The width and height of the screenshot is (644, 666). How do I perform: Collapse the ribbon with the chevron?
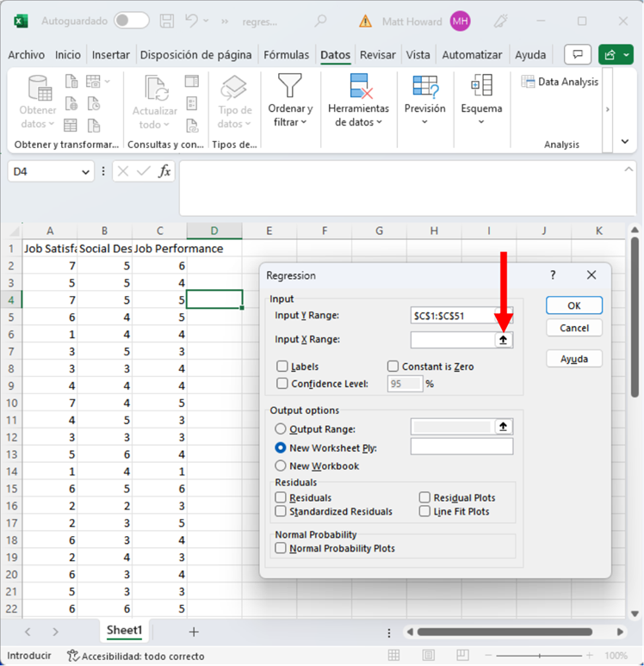pos(624,142)
